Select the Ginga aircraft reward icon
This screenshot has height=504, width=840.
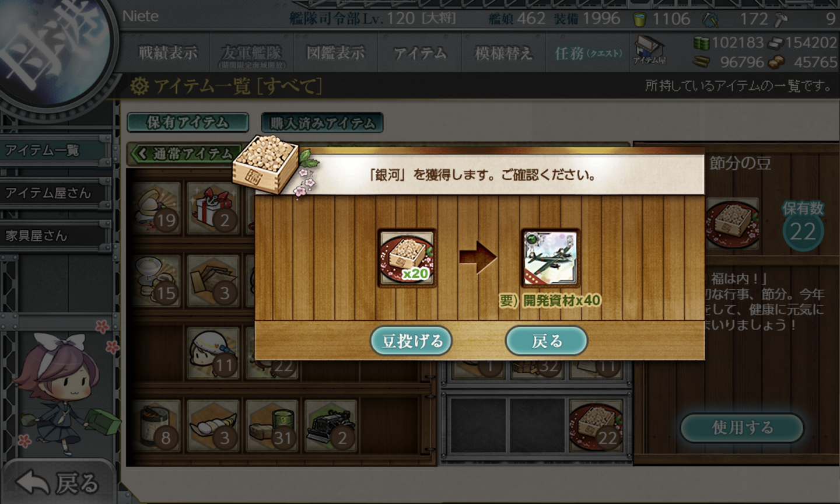(550, 257)
